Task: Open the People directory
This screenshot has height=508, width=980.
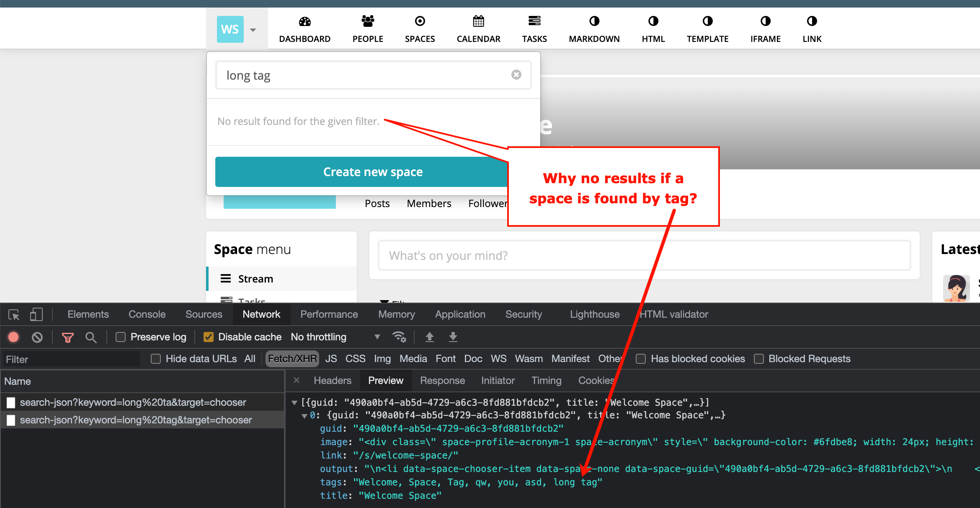Action: tap(367, 28)
